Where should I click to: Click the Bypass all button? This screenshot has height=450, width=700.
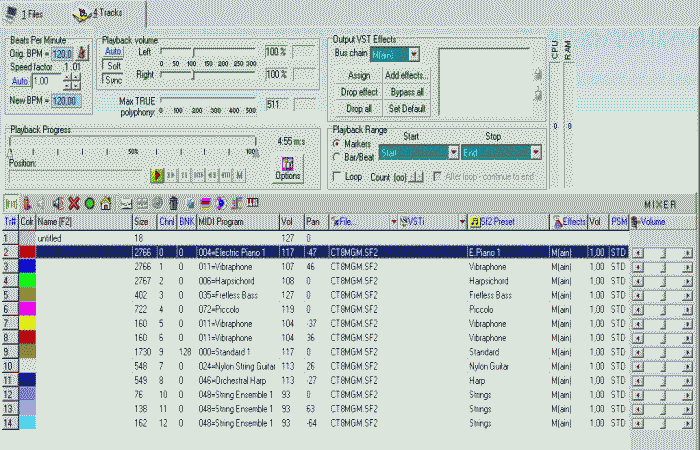(407, 91)
